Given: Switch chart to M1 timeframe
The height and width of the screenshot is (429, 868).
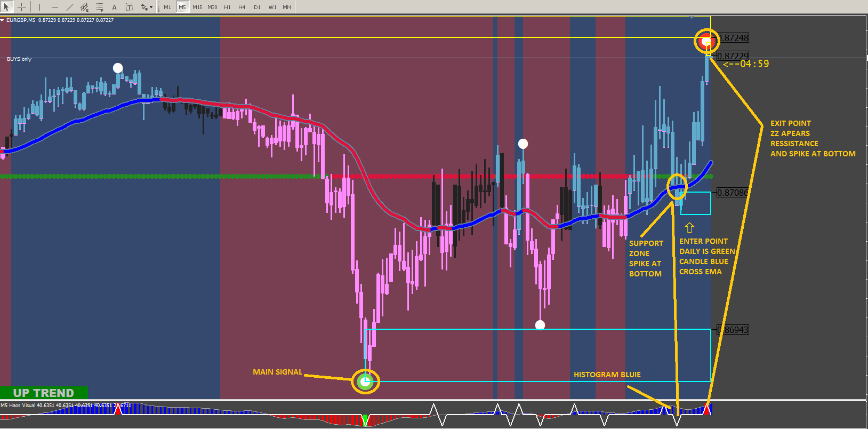Looking at the screenshot, I should (167, 7).
